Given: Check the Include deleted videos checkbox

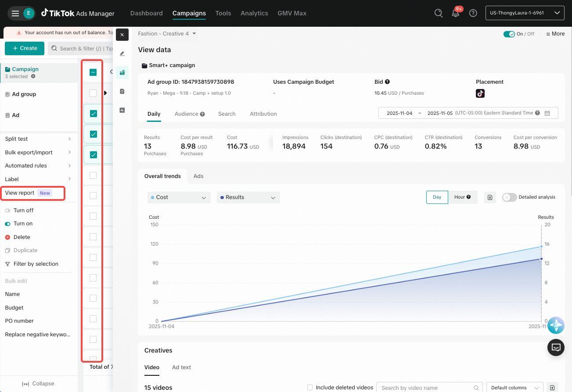Looking at the screenshot, I should (310, 388).
